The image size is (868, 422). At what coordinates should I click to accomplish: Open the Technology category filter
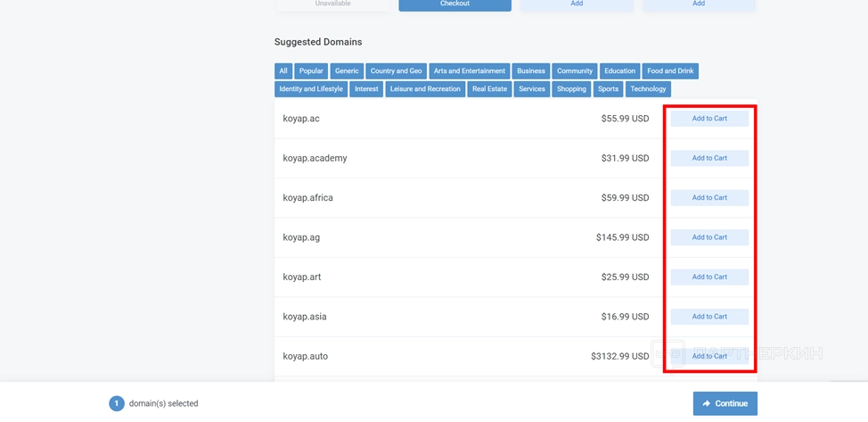648,88
